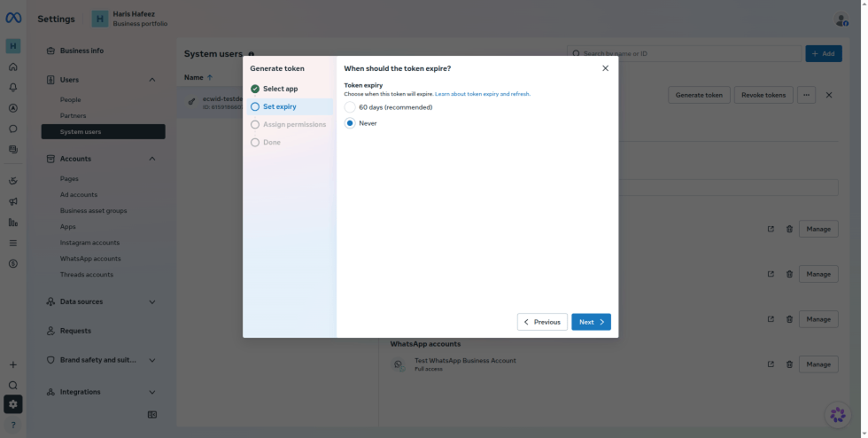868x438 pixels.
Task: Expand the Brand safety and suitability chevron
Action: (x=152, y=360)
